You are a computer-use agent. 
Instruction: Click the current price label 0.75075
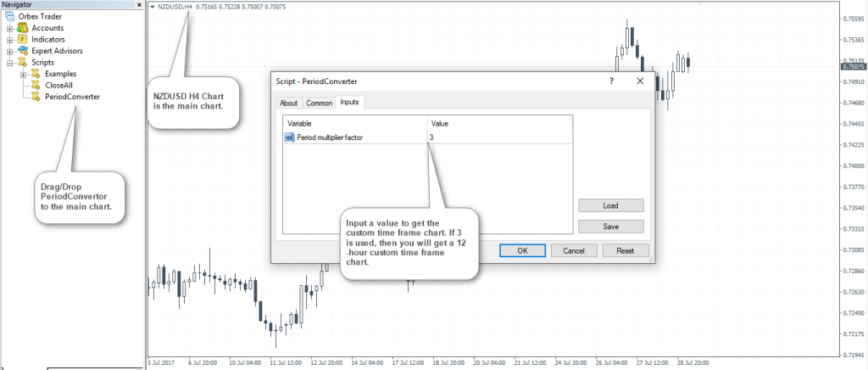854,66
